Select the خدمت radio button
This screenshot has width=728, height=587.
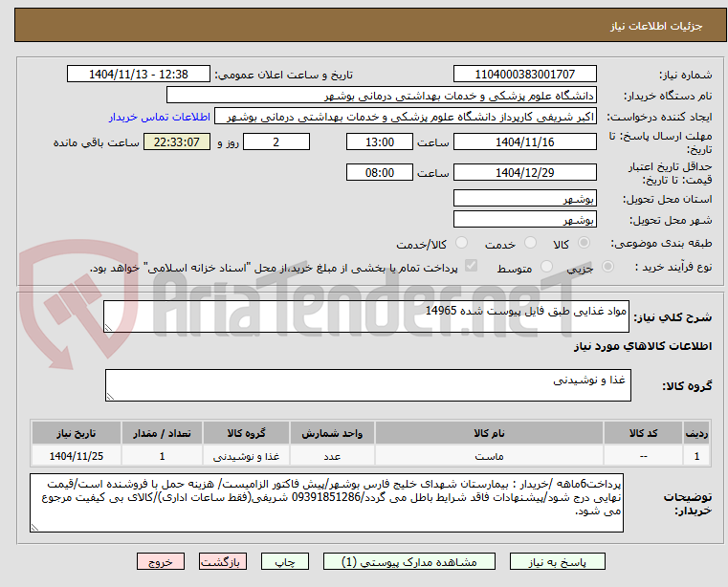[530, 243]
